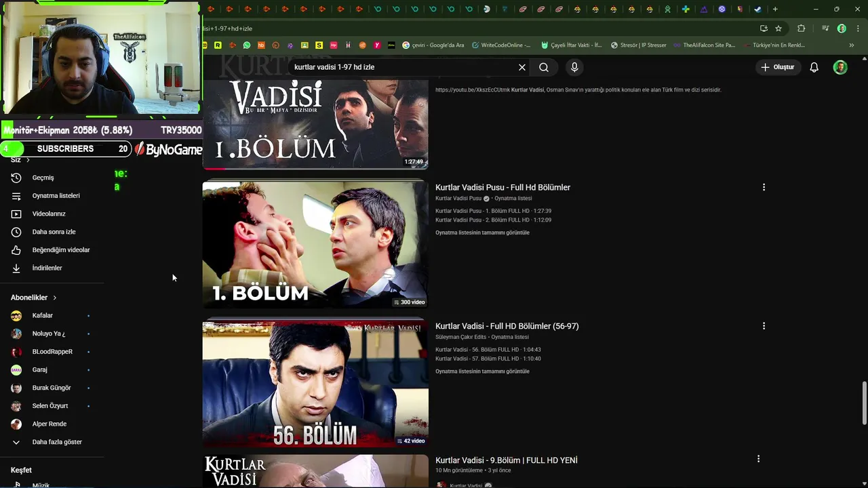Open Kurtlar Vadisi - 9.Bölüm FULL HD YENİ title
This screenshot has height=488, width=868.
tap(506, 460)
